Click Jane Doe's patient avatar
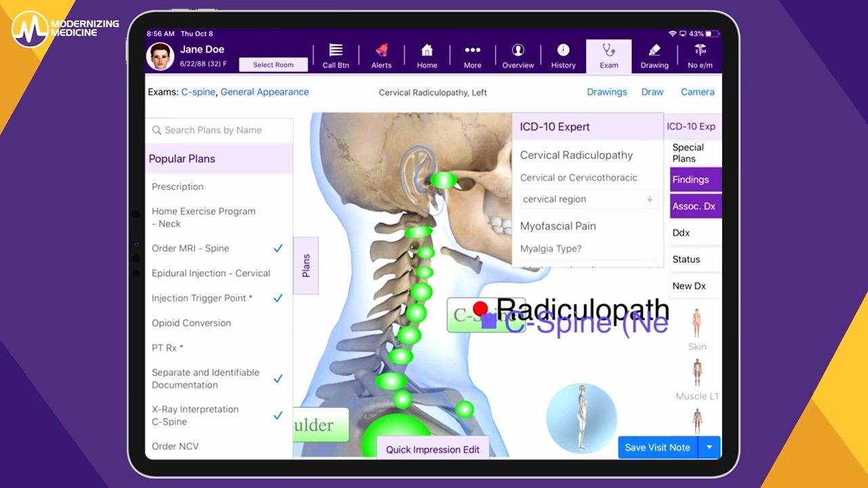868x488 pixels. point(160,56)
